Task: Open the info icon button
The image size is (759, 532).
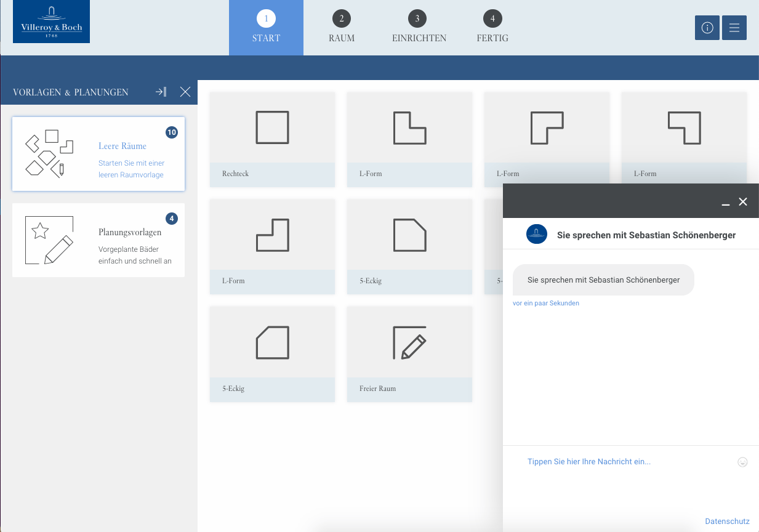Action: (x=707, y=28)
